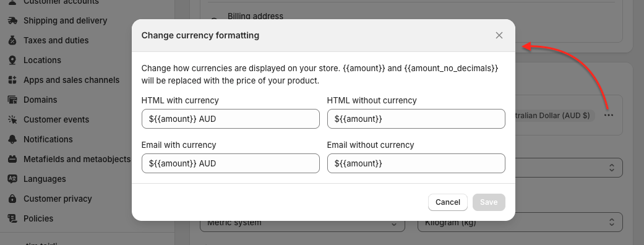Click the Customer privacy lock icon
644x245 pixels.
coord(12,199)
